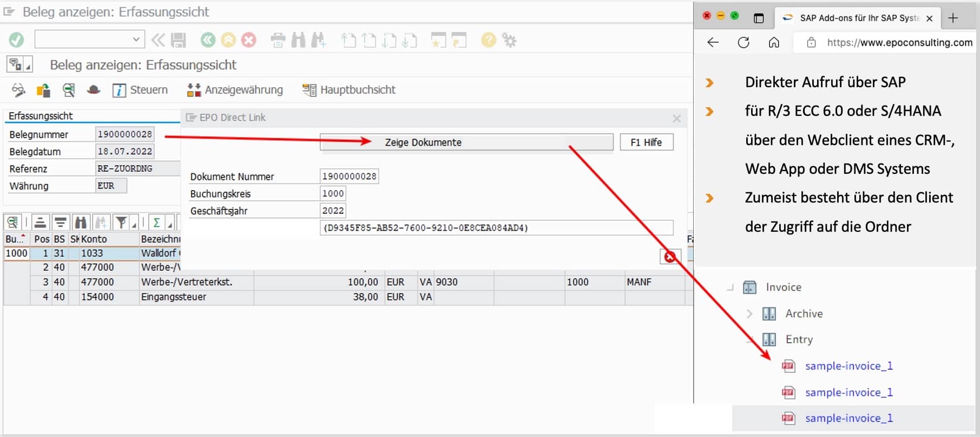Click the Hauptbuchsicht button
This screenshot has height=437, width=980.
(349, 90)
